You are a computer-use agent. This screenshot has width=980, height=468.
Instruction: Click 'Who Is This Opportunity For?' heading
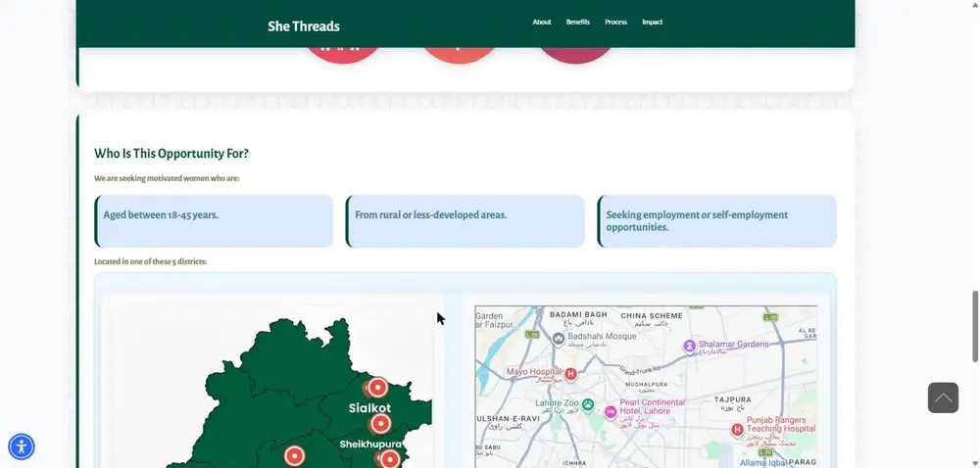coord(171,154)
